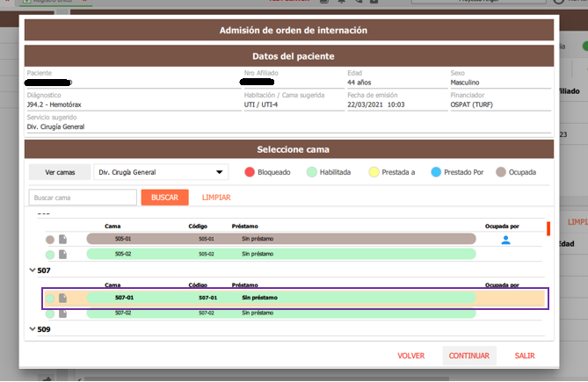Click code 505-02 in Código column
The image size is (588, 382).
(x=207, y=254)
